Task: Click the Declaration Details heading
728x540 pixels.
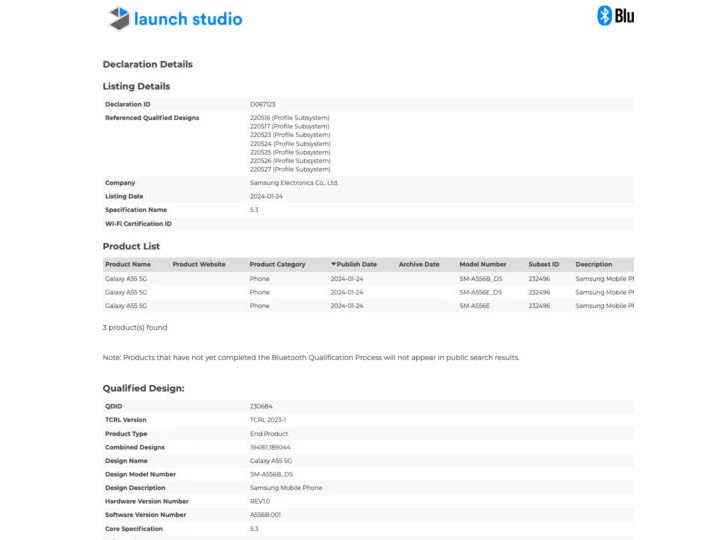Action: point(148,64)
